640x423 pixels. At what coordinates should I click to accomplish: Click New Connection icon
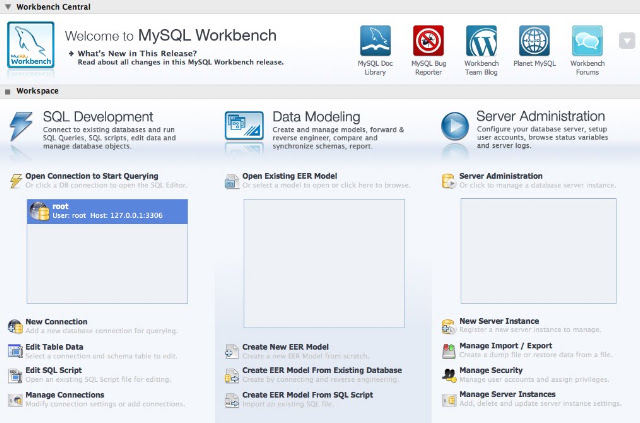coord(15,326)
